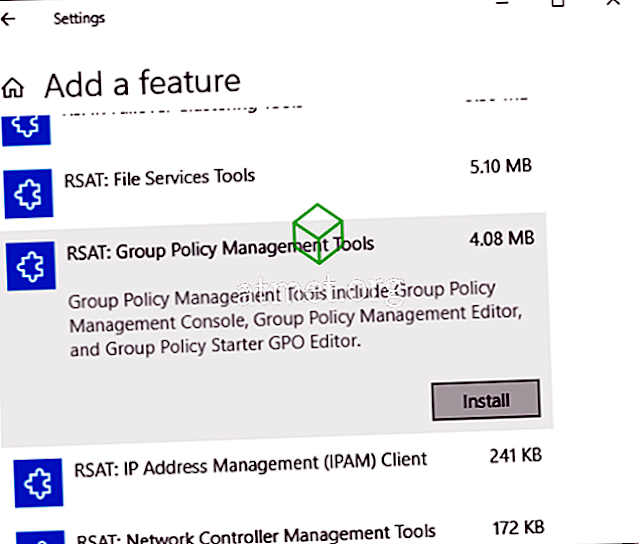
Task: Select RSAT: Network Controller Management Tools
Action: click(x=256, y=534)
